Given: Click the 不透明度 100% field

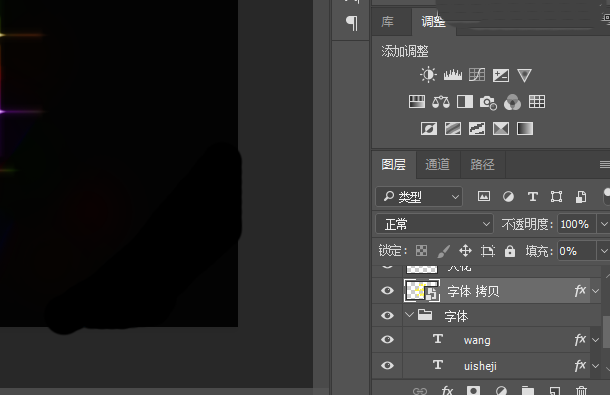Looking at the screenshot, I should click(x=576, y=224).
